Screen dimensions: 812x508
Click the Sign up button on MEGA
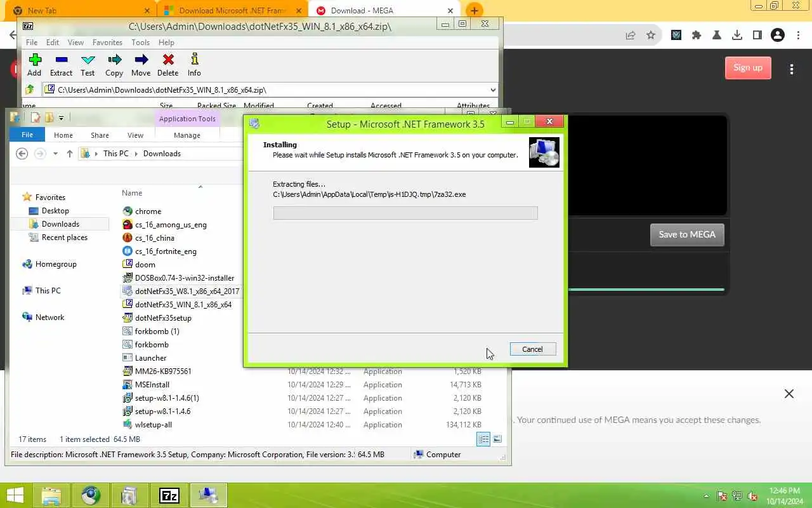coord(748,68)
